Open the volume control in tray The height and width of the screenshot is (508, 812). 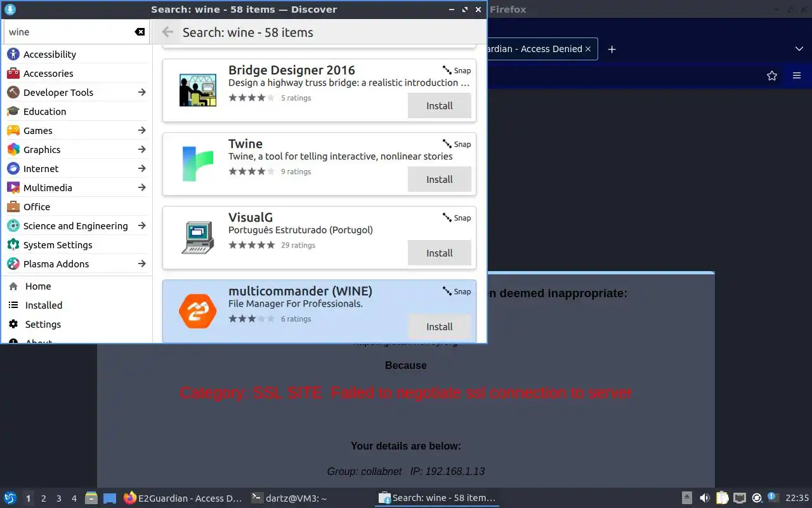tap(704, 498)
